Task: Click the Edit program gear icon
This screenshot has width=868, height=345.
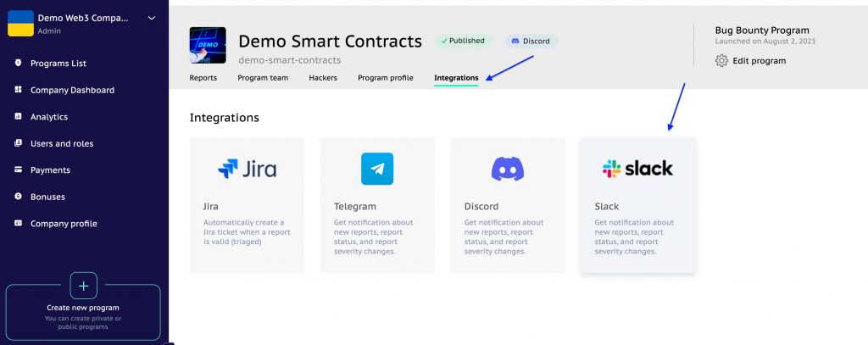Action: coord(721,60)
